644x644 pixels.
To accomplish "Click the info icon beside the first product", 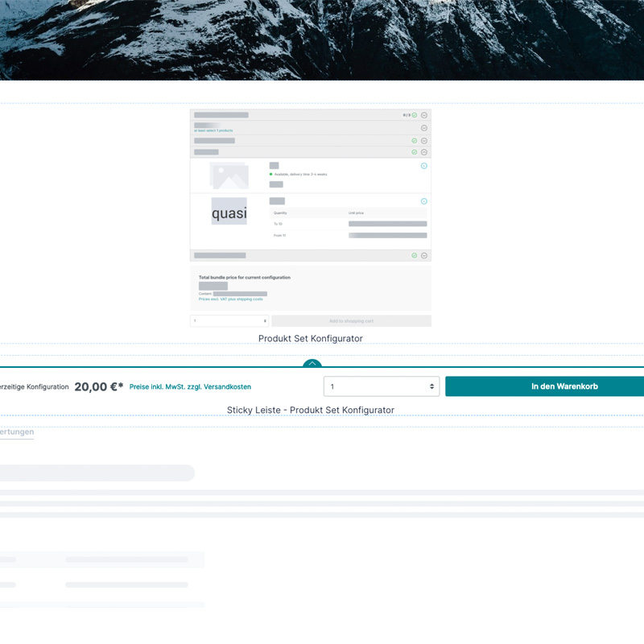I will 424,166.
